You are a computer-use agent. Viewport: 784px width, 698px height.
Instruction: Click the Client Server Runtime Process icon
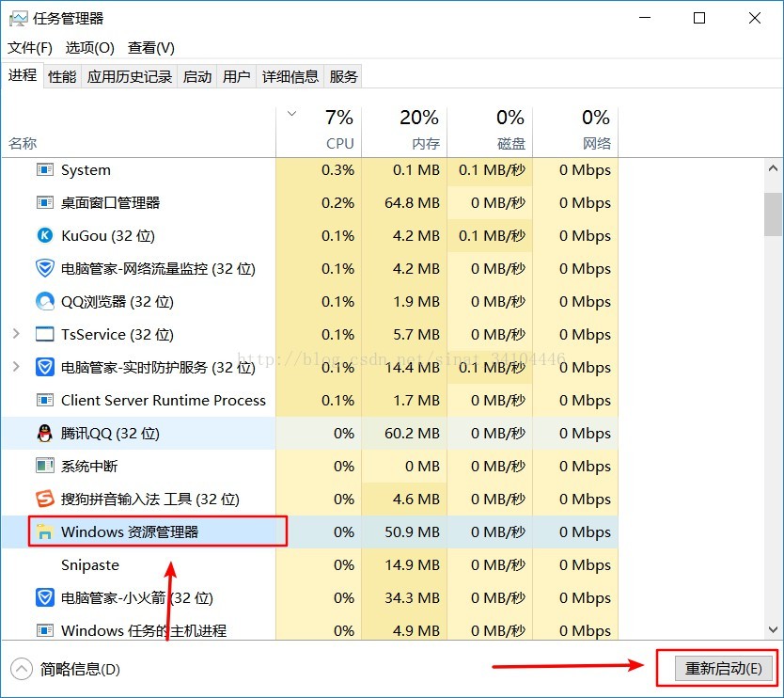click(x=45, y=401)
